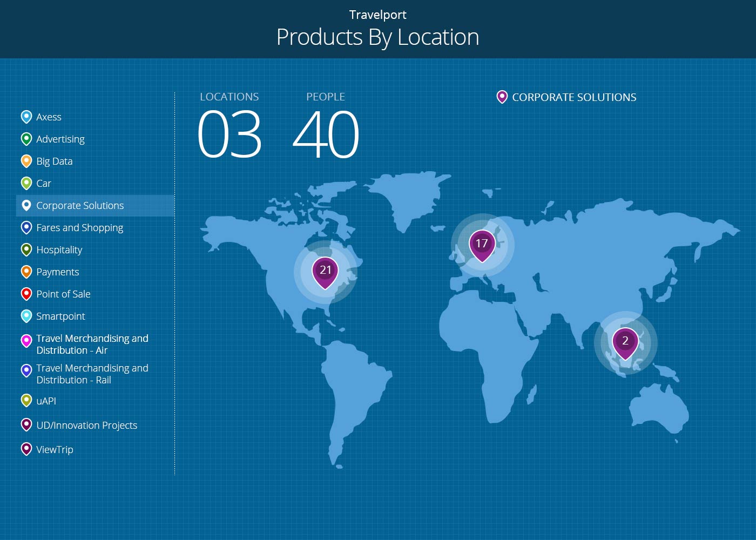
Task: Click the Corporate Solutions white pin icon in sidebar
Action: tap(26, 205)
